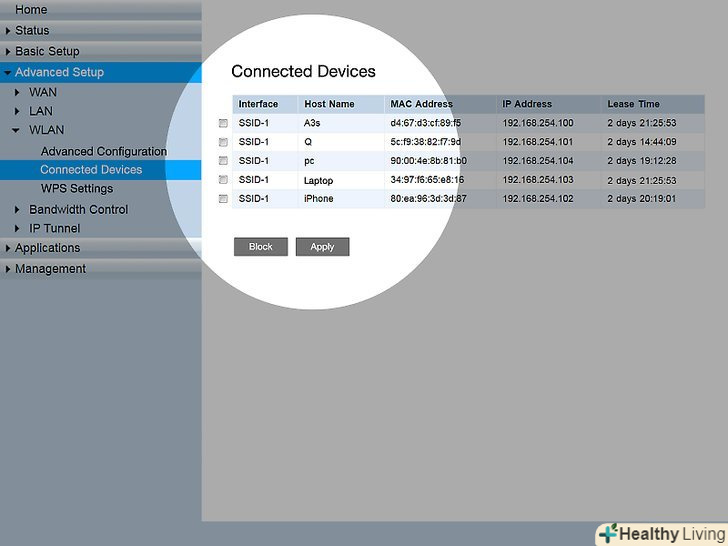728x546 pixels.
Task: Select the checkbox for pc device
Action: tap(223, 161)
